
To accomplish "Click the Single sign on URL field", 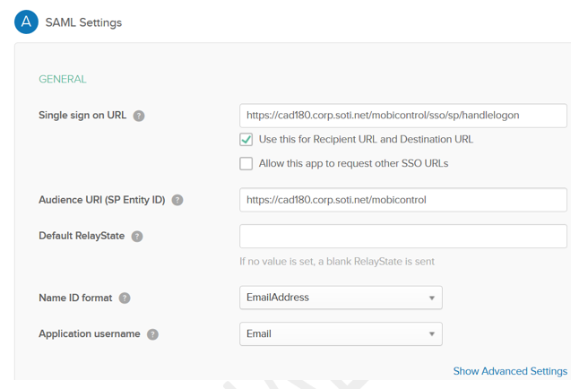I will [x=402, y=116].
